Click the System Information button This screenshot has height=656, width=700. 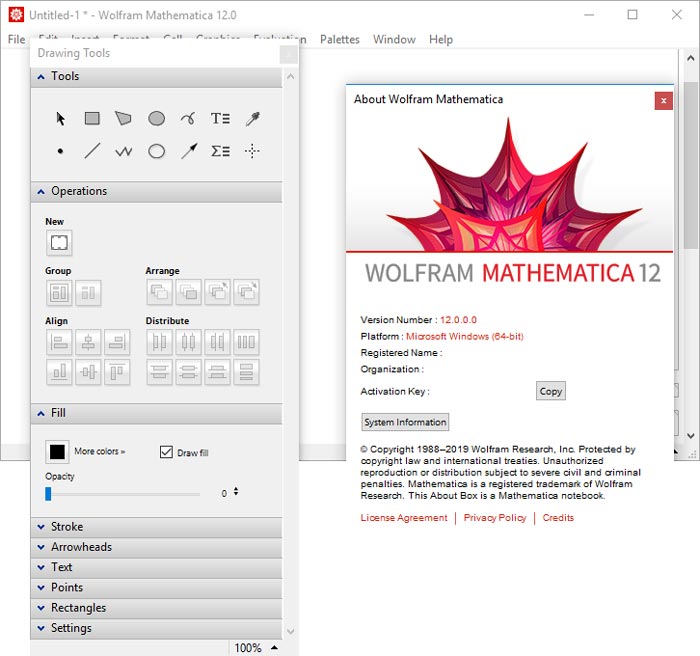click(405, 422)
